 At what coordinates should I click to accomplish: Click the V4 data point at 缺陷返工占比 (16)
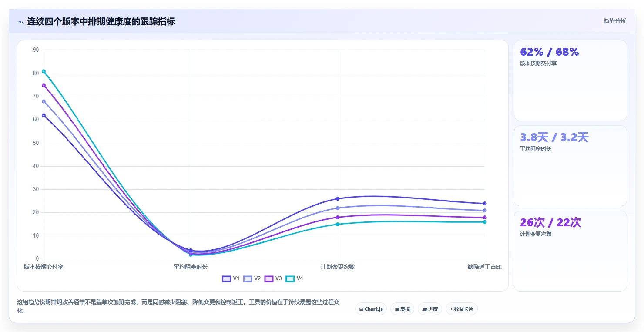(485, 222)
